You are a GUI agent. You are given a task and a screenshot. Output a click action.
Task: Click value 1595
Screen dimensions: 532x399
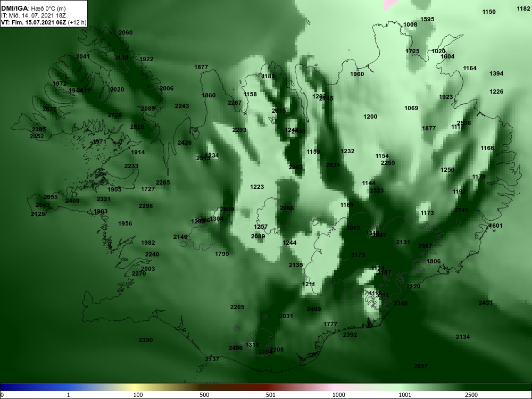click(x=427, y=19)
